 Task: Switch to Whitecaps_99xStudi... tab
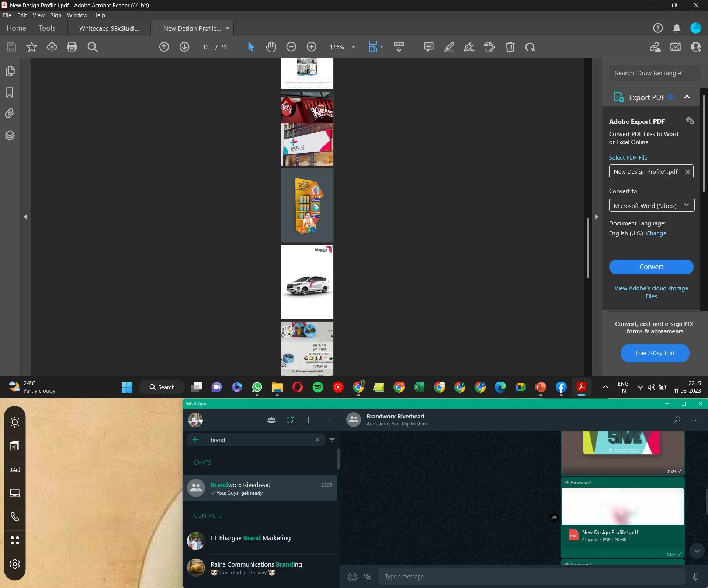point(109,28)
